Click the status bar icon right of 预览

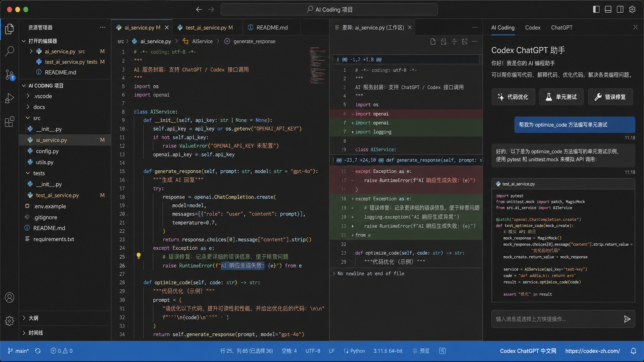442,351
